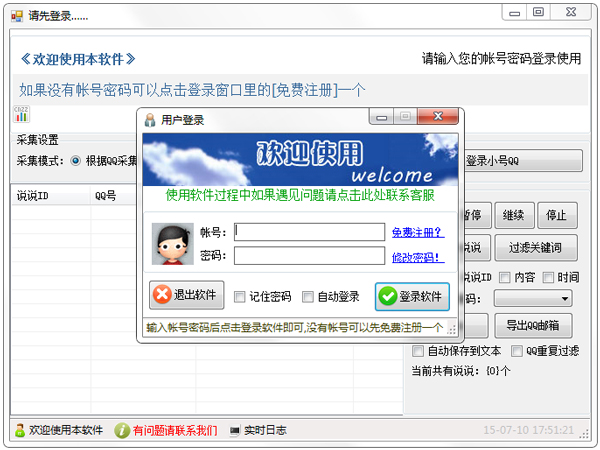Focus the 帐号 input field
600x450 pixels.
tap(309, 232)
